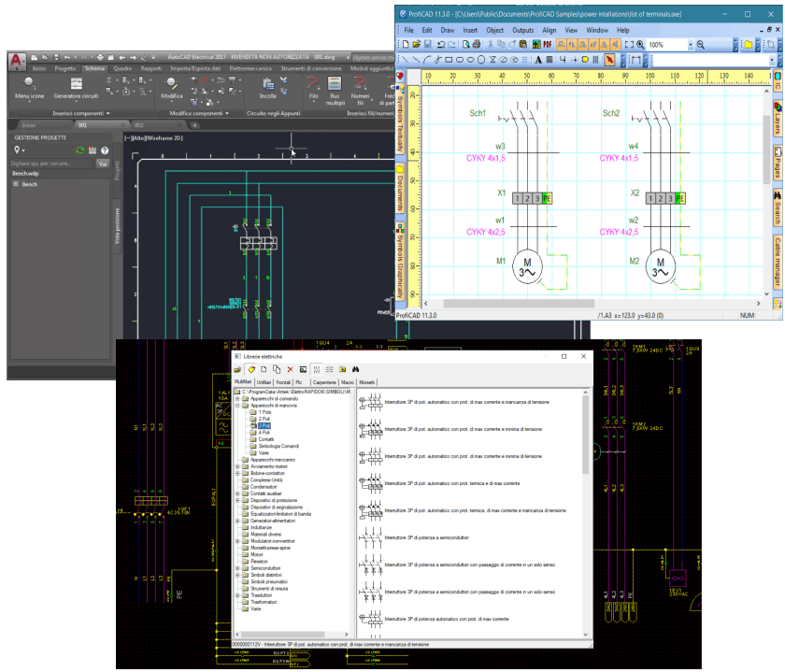
Task: Click the New document icon in ProfiCAD
Action: point(406,45)
